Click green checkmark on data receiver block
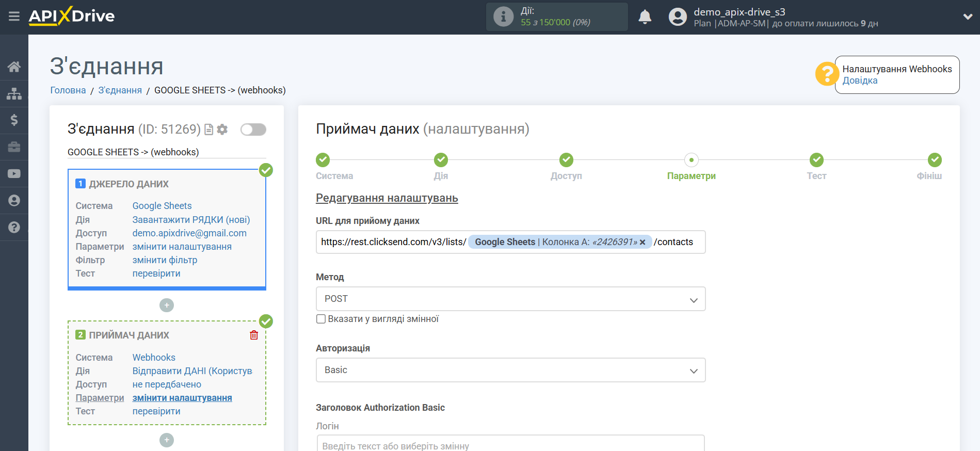Image resolution: width=980 pixels, height=451 pixels. click(266, 321)
